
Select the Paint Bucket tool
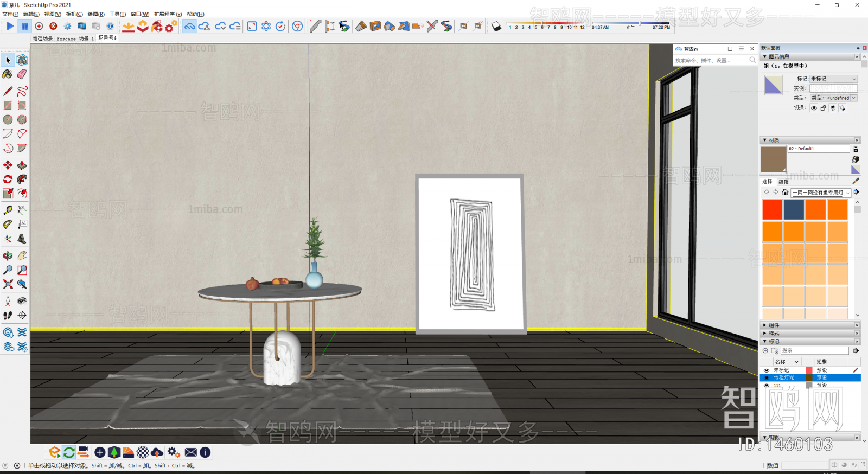point(8,74)
